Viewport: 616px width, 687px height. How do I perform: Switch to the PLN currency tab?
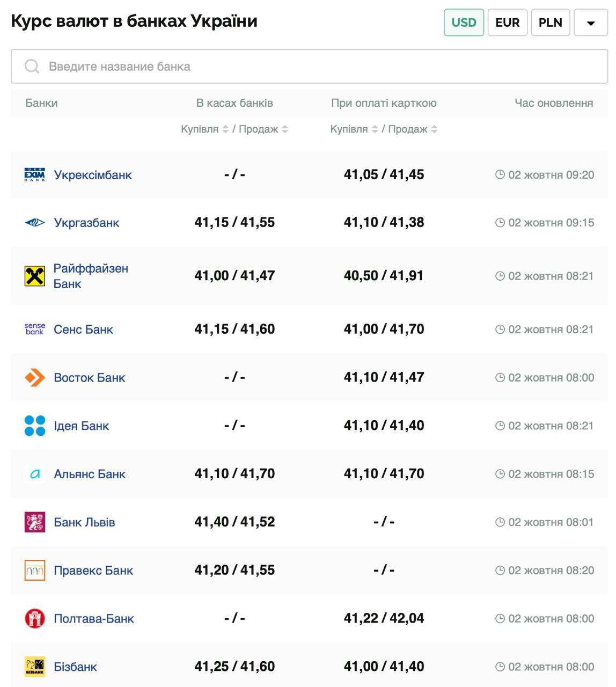click(x=550, y=23)
